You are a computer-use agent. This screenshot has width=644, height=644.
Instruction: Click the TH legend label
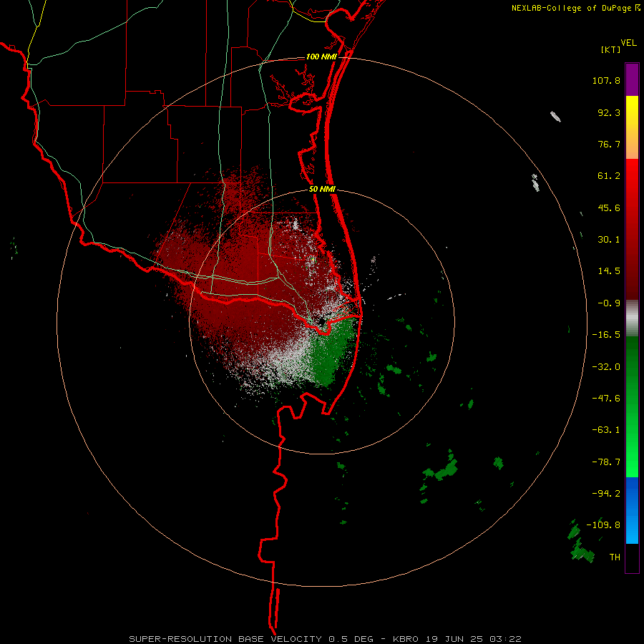(615, 557)
